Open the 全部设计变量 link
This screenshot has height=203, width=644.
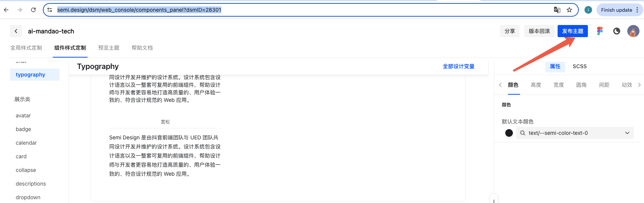coord(458,66)
